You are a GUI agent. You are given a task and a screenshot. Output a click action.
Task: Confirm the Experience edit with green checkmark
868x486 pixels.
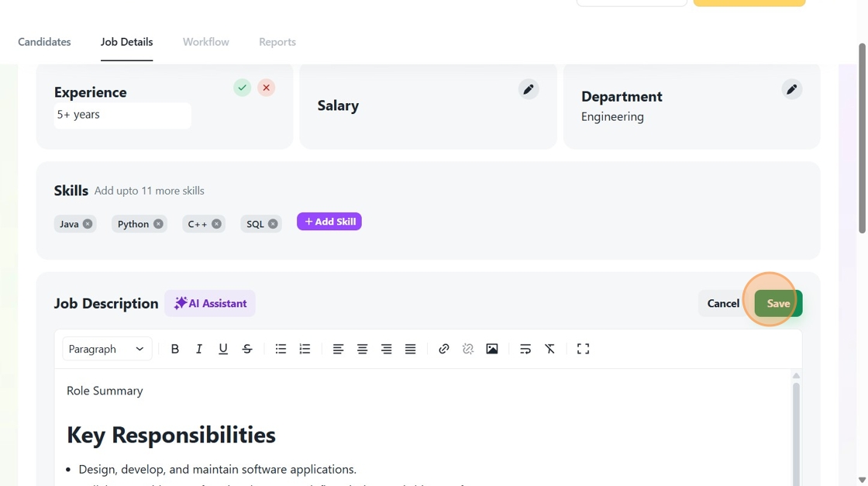[242, 88]
